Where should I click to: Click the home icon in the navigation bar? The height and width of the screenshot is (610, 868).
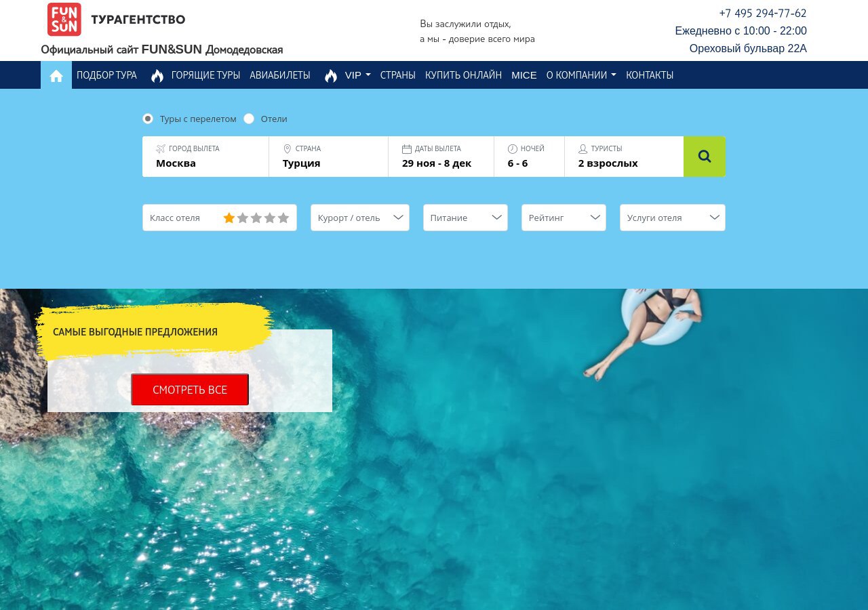coord(56,75)
